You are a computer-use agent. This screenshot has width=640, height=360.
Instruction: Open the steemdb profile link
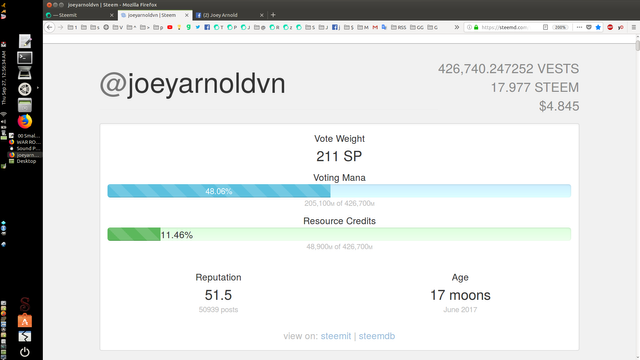click(x=377, y=336)
